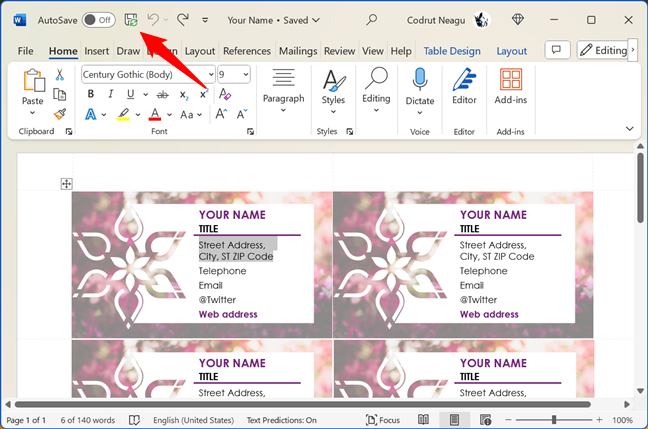
Task: Toggle Strikethrough formatting
Action: pos(162,95)
